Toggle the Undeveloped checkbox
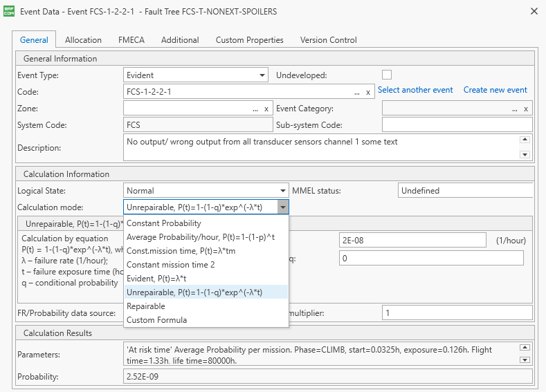 coord(387,75)
